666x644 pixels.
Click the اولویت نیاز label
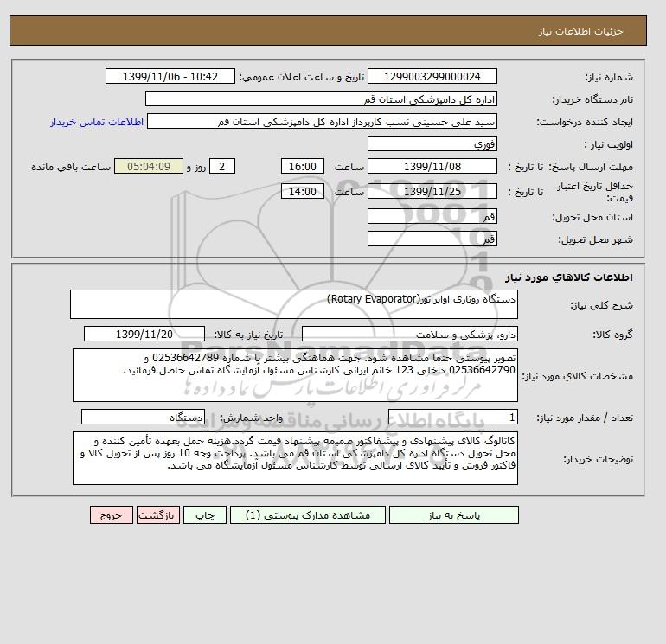point(609,144)
